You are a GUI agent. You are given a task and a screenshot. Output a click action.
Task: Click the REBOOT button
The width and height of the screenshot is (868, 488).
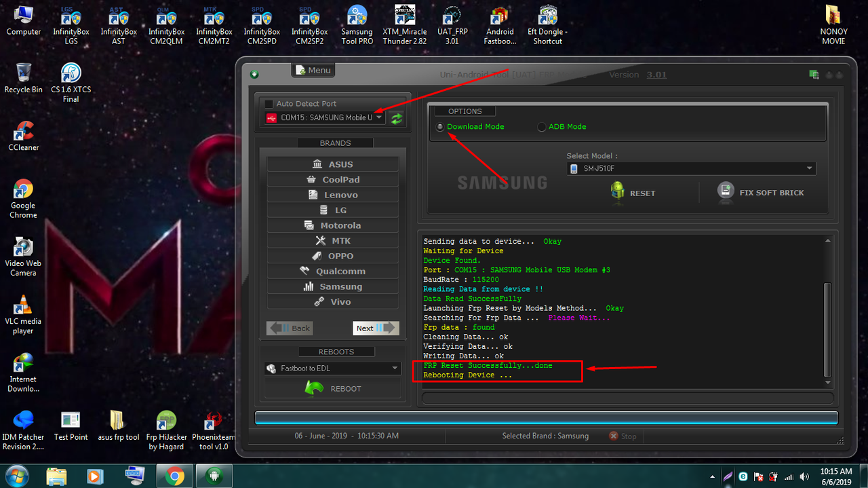333,388
